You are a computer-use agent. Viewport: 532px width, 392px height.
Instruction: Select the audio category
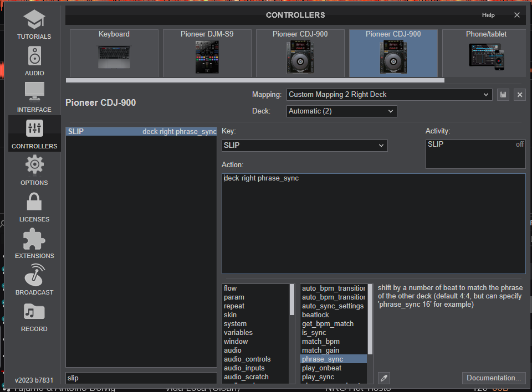256,350
